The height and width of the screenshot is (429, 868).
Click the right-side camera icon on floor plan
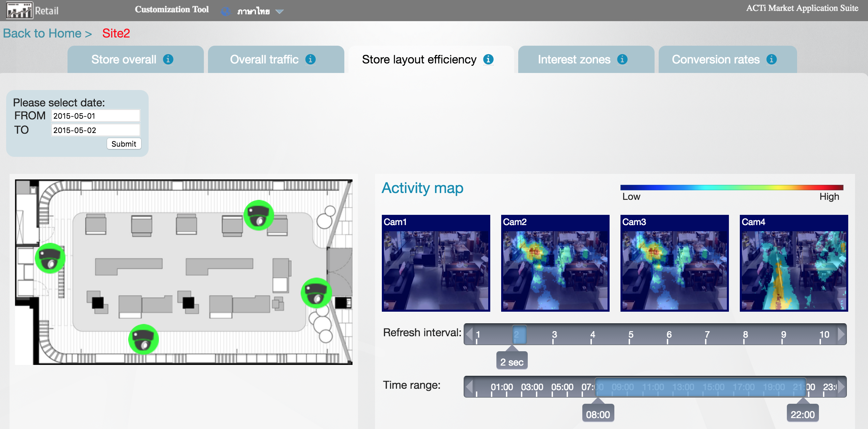(x=316, y=293)
